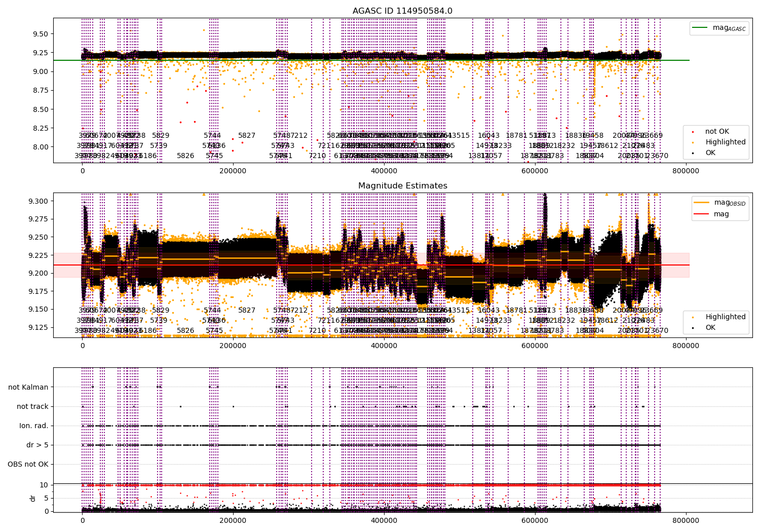Click 'OK' legend entry in top panel legend
The width and height of the screenshot is (760, 532).
[x=710, y=153]
